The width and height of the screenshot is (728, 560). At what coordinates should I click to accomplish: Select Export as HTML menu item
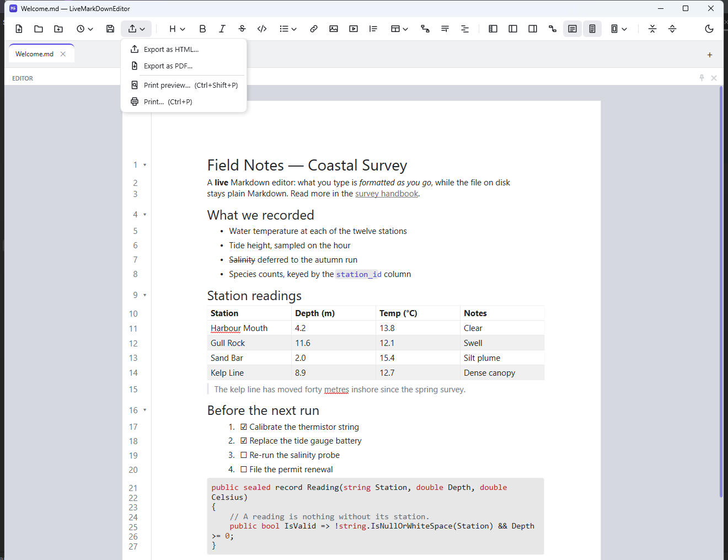click(184, 49)
